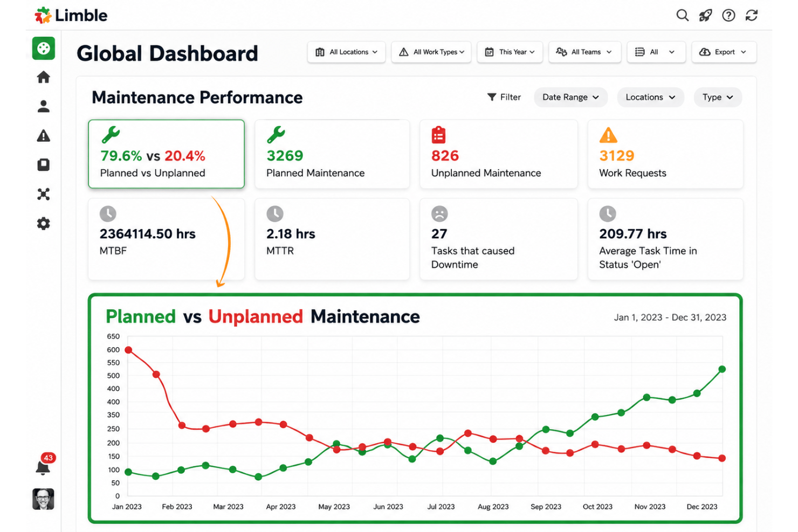Click the Filter button

point(504,97)
